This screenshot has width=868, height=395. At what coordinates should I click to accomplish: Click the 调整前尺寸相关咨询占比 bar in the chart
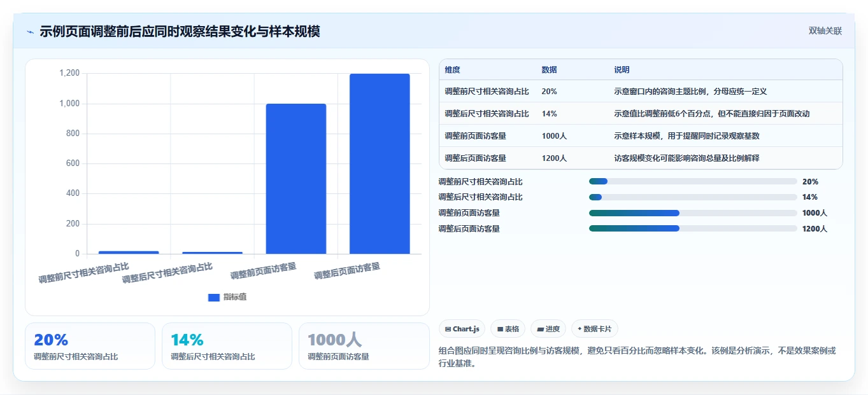(129, 253)
